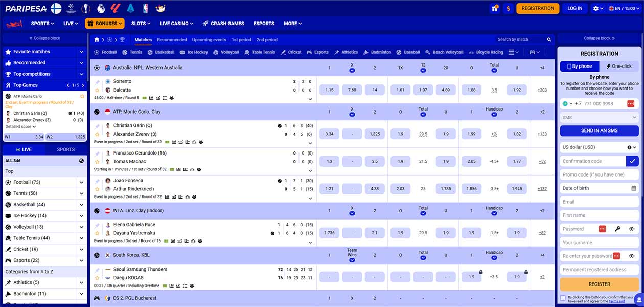Click the LOG IN button
Image resolution: width=644 pixels, height=307 pixels.
[x=575, y=8]
